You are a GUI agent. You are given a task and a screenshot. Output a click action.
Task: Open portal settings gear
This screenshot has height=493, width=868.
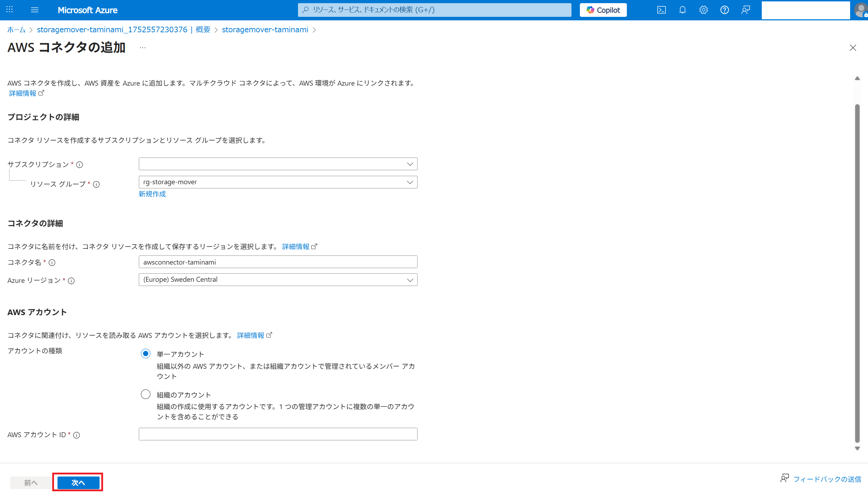tap(703, 10)
